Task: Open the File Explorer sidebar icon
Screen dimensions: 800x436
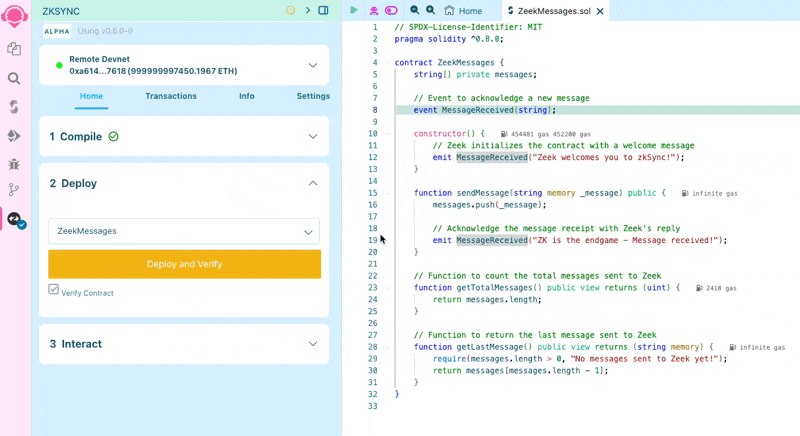Action: click(x=14, y=48)
